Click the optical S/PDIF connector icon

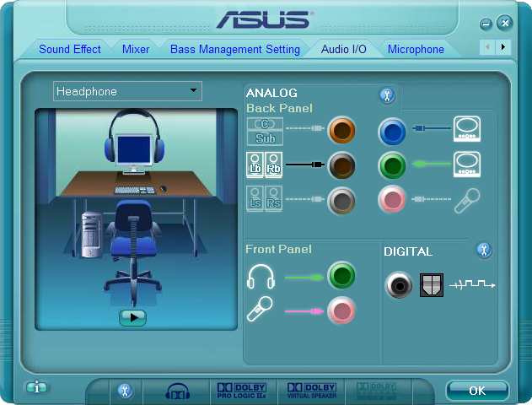[x=432, y=285]
